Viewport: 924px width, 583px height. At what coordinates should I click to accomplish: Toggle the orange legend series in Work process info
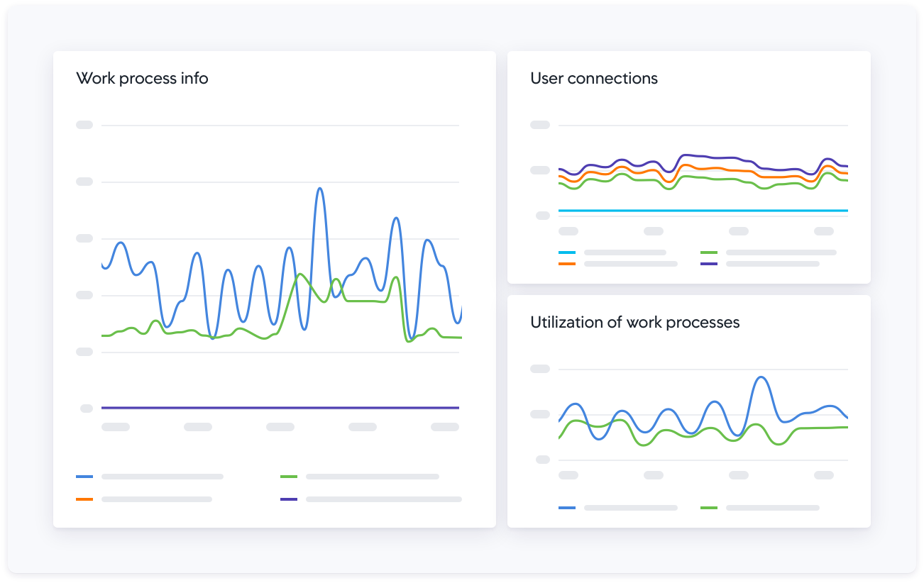pos(84,499)
